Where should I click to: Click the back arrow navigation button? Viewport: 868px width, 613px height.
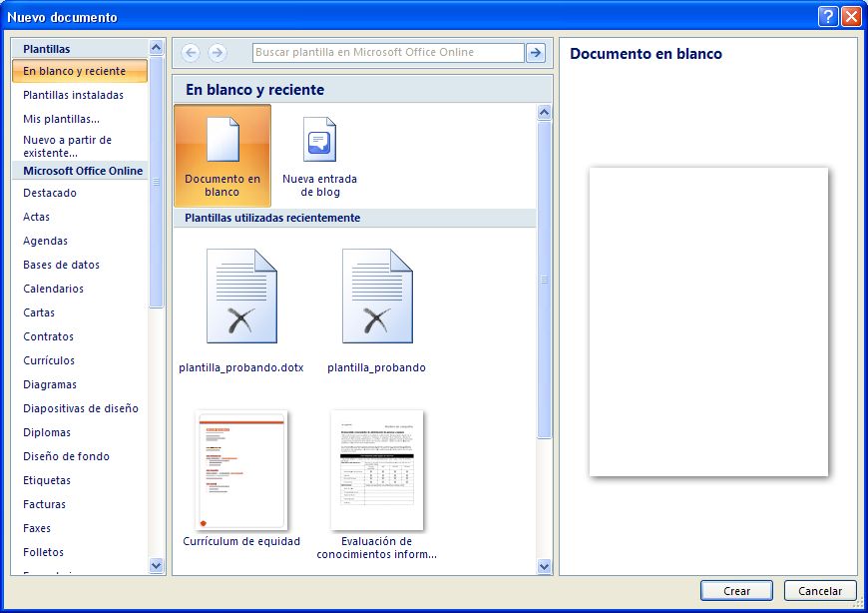click(x=191, y=53)
